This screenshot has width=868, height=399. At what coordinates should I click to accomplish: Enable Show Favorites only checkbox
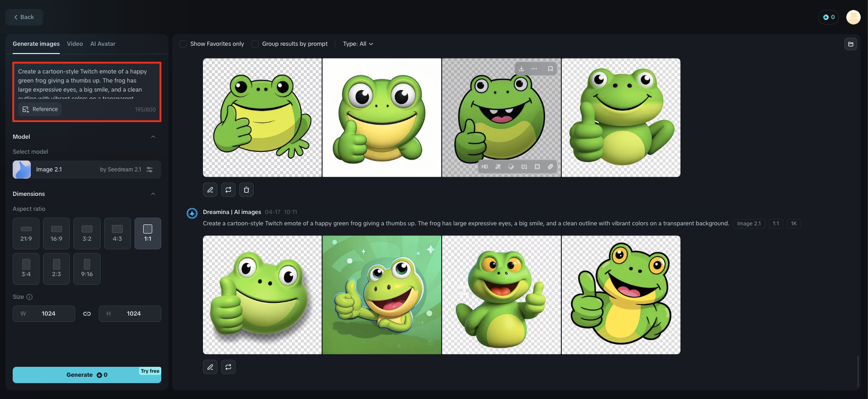[x=183, y=44]
